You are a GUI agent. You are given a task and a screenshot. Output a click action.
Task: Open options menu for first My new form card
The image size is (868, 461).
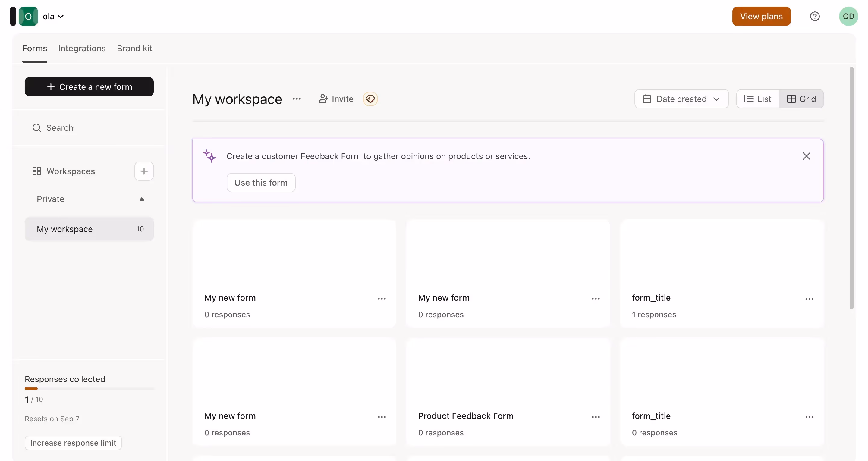tap(382, 299)
